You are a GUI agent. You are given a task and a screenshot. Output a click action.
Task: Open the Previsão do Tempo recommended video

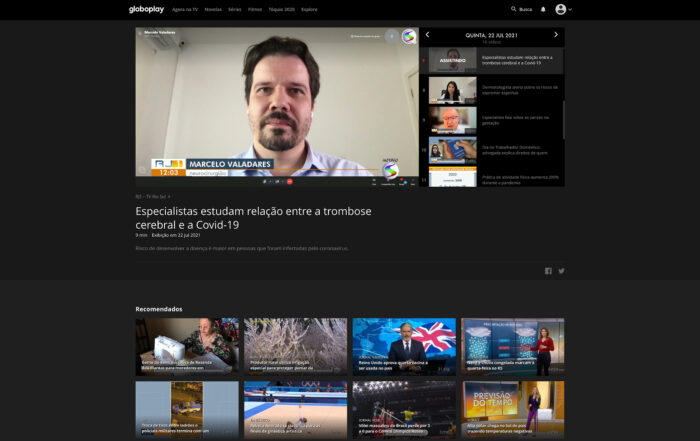[x=512, y=410]
